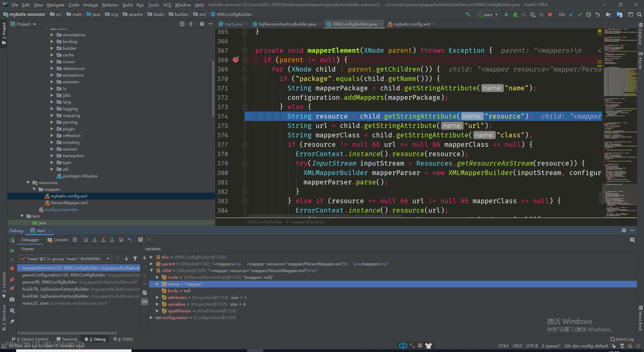The image size is (644, 352).
Task: Toggle breakpoint on line 368
Action: [236, 59]
